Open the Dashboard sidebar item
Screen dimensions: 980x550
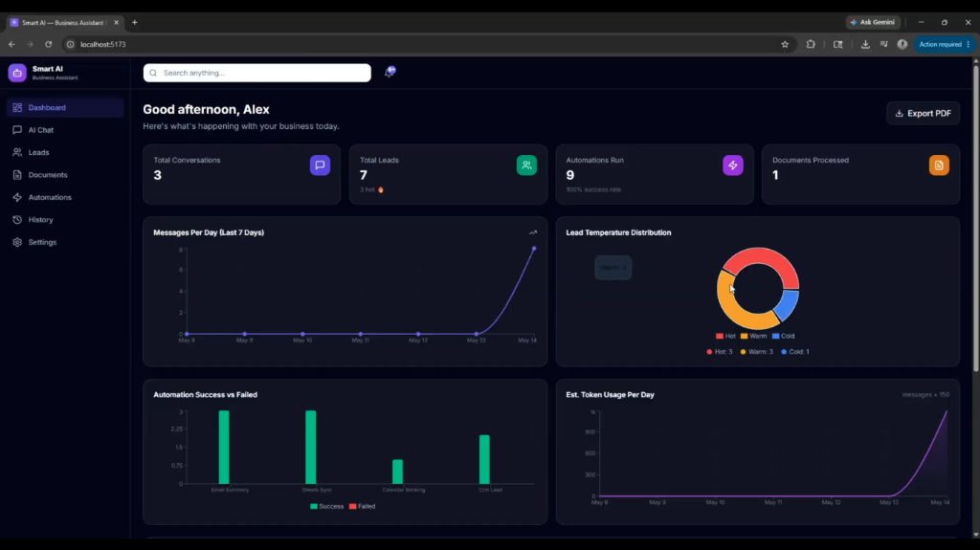click(65, 107)
